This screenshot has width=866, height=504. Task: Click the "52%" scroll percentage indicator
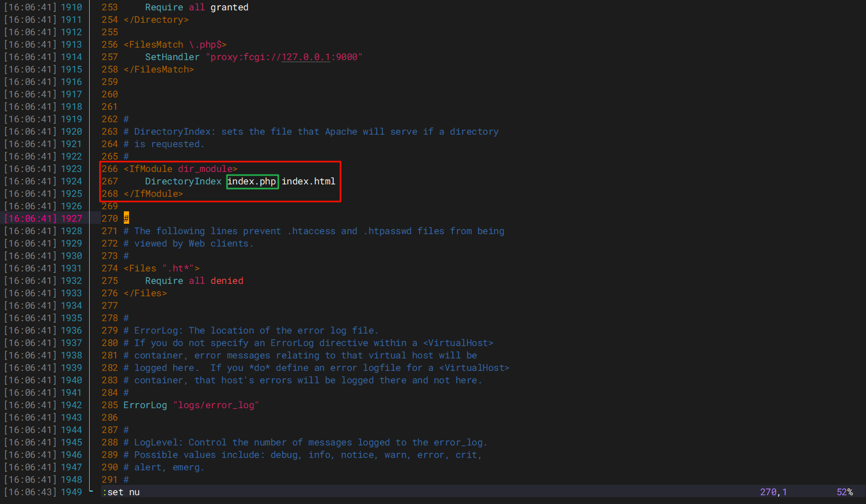tap(845, 492)
